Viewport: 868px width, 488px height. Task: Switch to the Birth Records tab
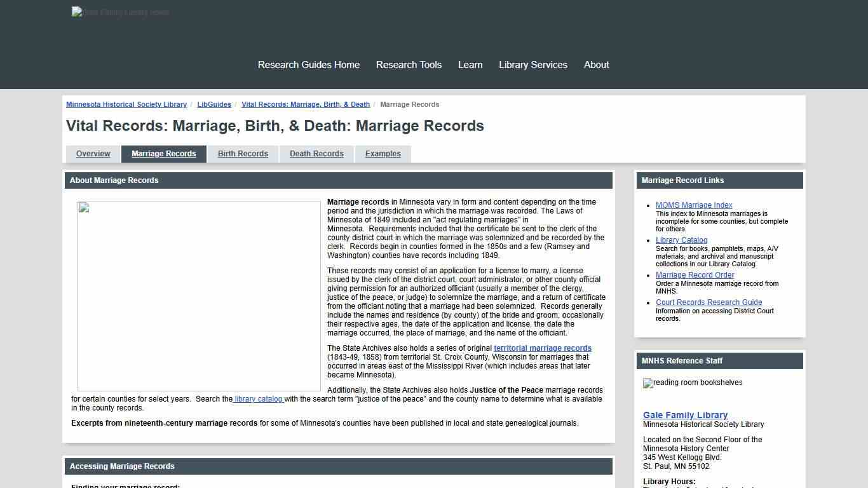point(243,153)
